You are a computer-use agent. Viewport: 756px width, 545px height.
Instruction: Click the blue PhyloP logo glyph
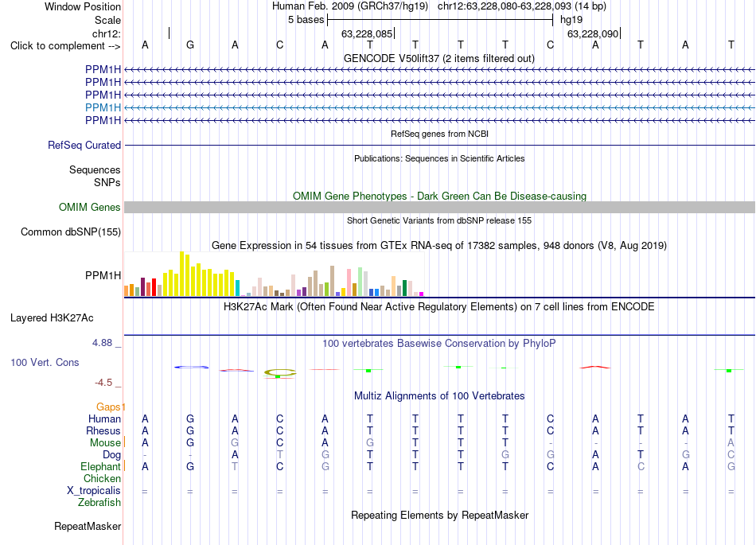(x=191, y=368)
